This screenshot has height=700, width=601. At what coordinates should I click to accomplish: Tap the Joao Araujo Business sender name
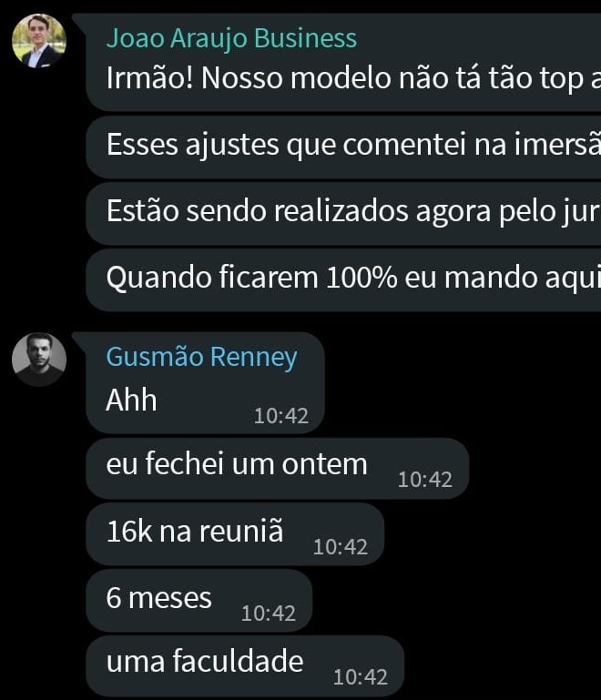click(x=231, y=38)
